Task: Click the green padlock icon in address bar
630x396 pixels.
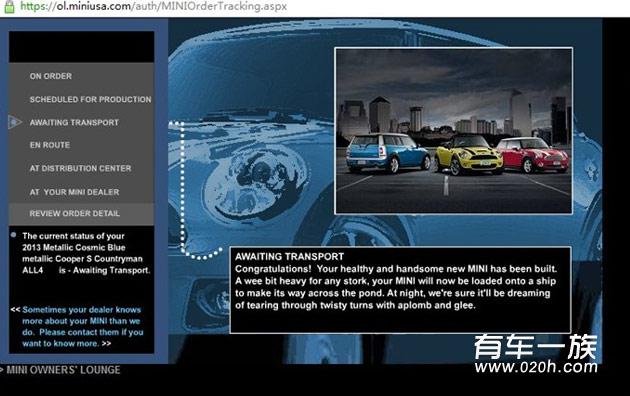Action: point(9,6)
